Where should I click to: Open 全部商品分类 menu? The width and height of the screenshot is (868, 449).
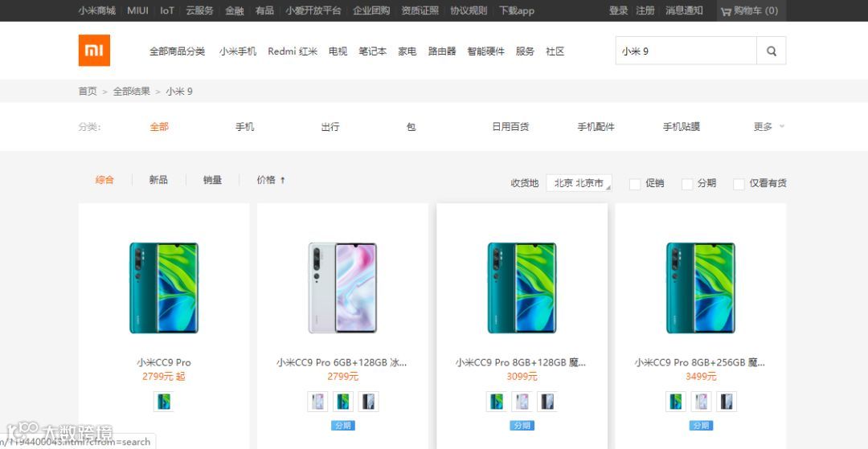pos(177,51)
